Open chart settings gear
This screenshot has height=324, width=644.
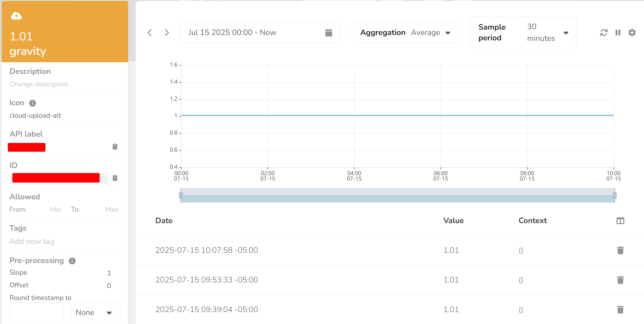632,33
